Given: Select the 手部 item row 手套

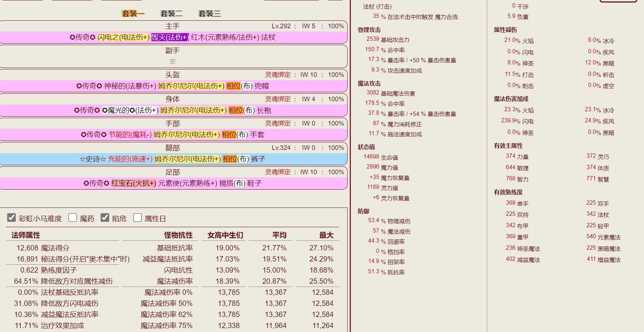Looking at the screenshot, I should [173, 135].
